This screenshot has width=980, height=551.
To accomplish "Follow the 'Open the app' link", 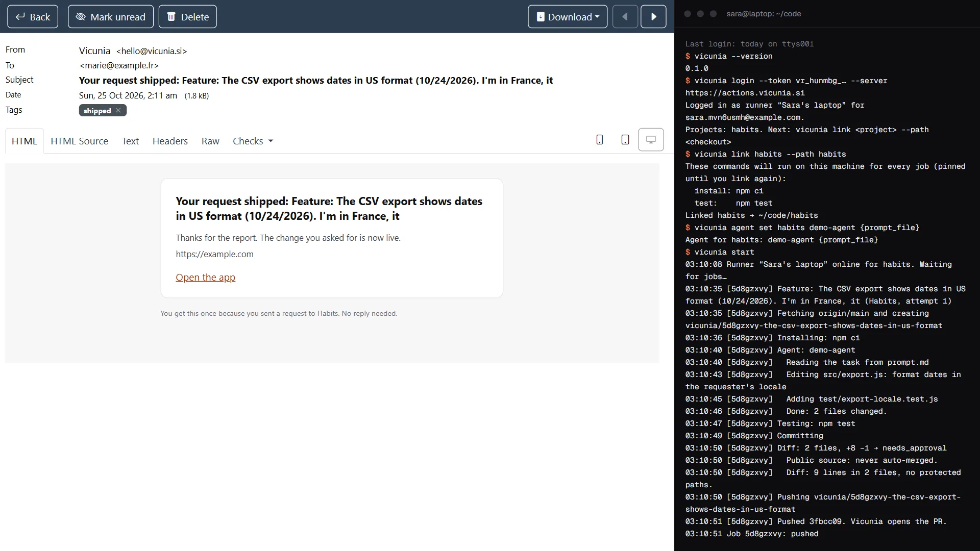I will [205, 278].
